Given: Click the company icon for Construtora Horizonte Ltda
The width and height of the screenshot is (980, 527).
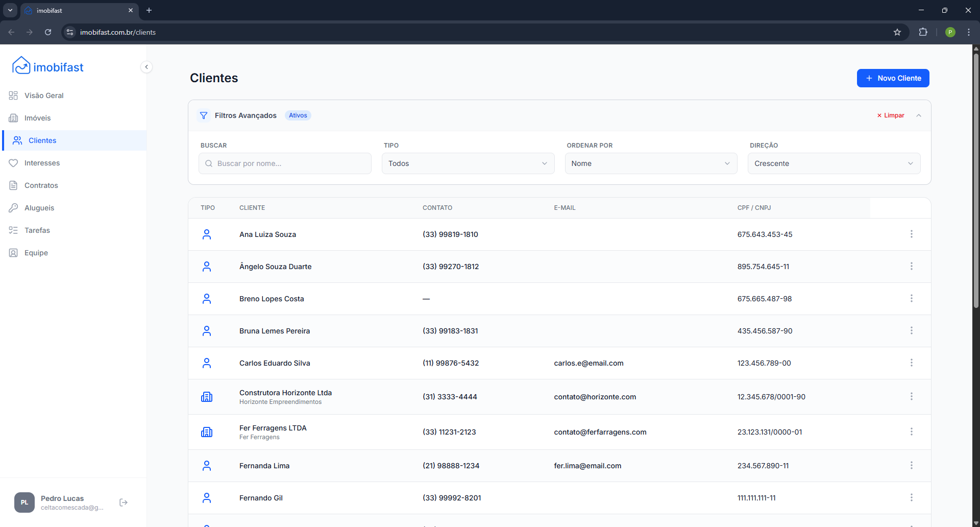Looking at the screenshot, I should pyautogui.click(x=207, y=397).
